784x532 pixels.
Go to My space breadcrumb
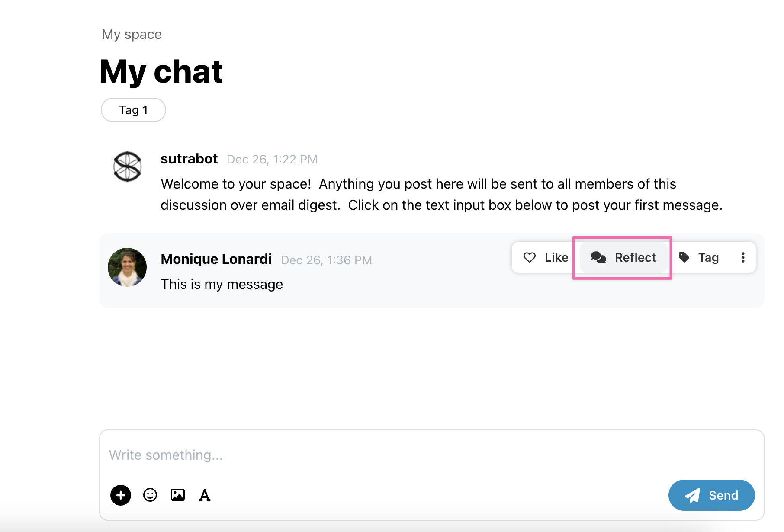coord(132,34)
